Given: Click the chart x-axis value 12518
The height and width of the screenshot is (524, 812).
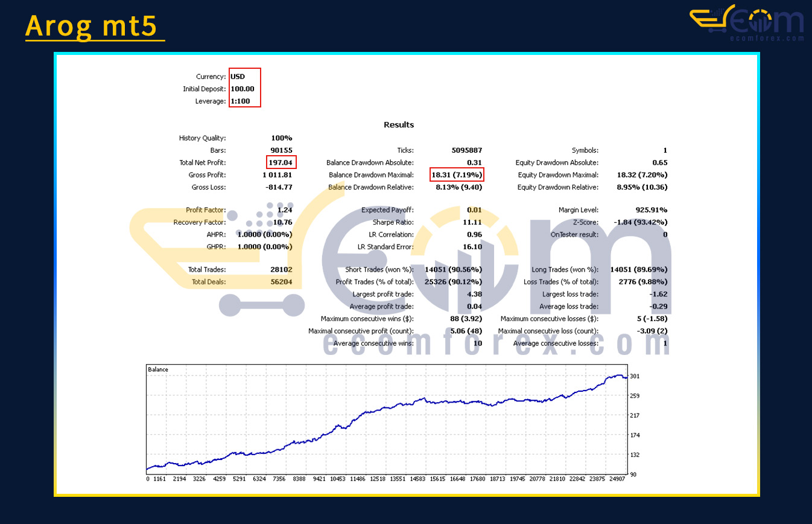Looking at the screenshot, I should 377,479.
